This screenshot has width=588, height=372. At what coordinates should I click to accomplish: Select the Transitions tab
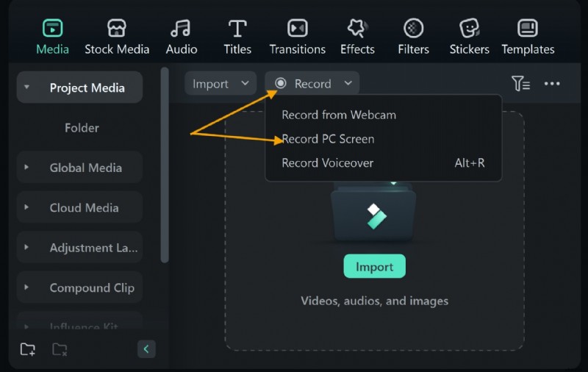coord(297,37)
